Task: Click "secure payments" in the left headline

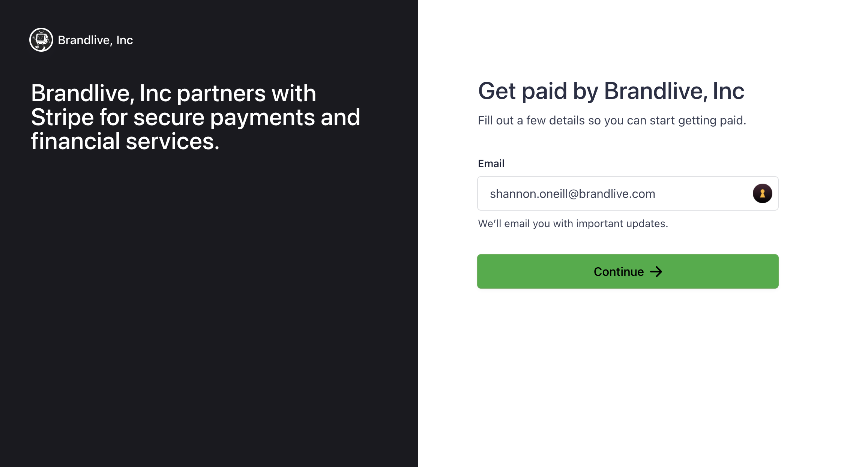Action: 224,117
